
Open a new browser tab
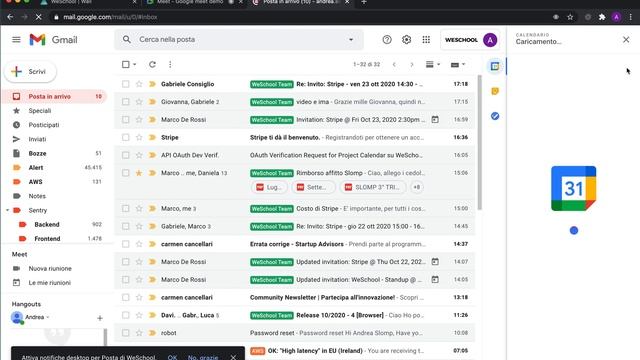point(364,2)
